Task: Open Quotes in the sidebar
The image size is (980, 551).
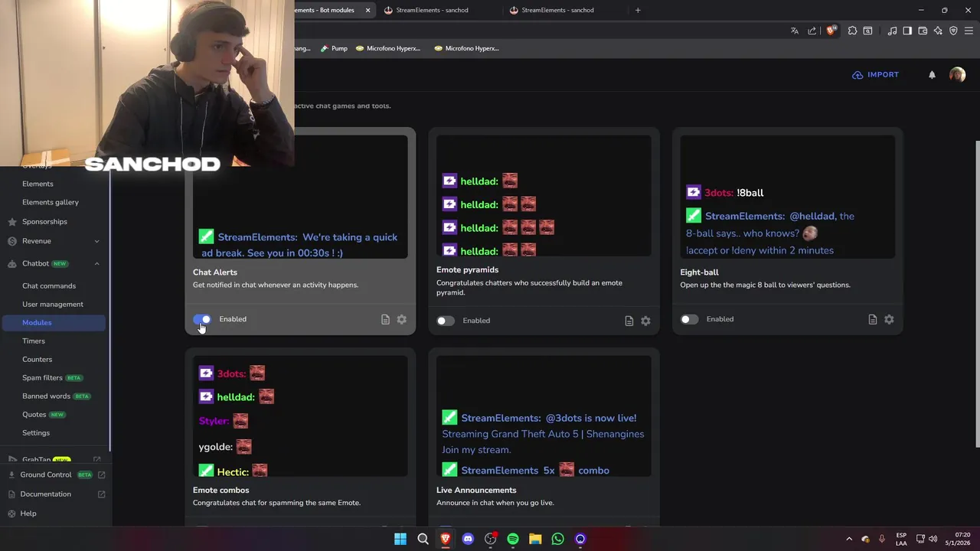Action: (x=34, y=414)
